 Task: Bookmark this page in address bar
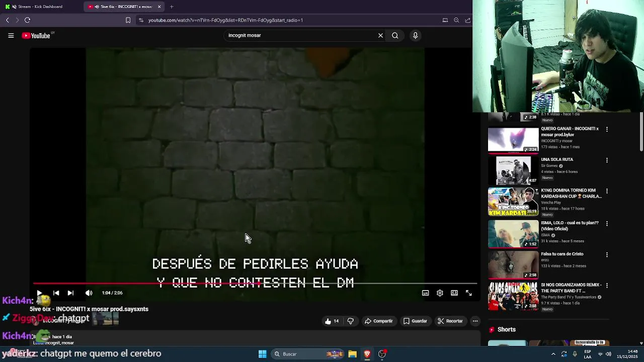click(x=128, y=20)
